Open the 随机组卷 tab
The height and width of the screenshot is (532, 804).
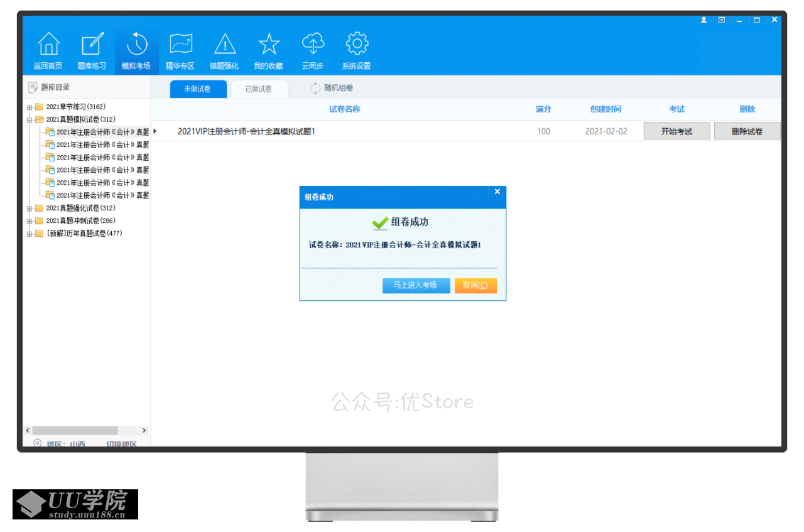click(x=332, y=89)
